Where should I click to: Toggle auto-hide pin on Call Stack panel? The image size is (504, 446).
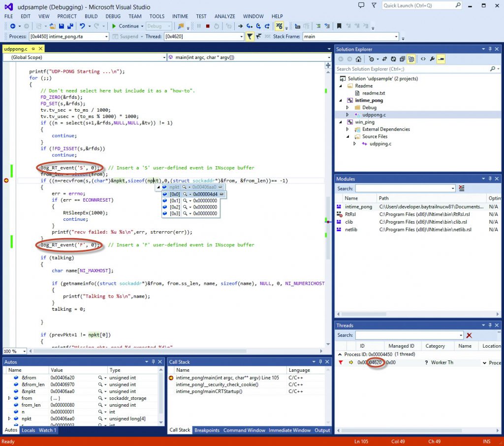[320, 362]
